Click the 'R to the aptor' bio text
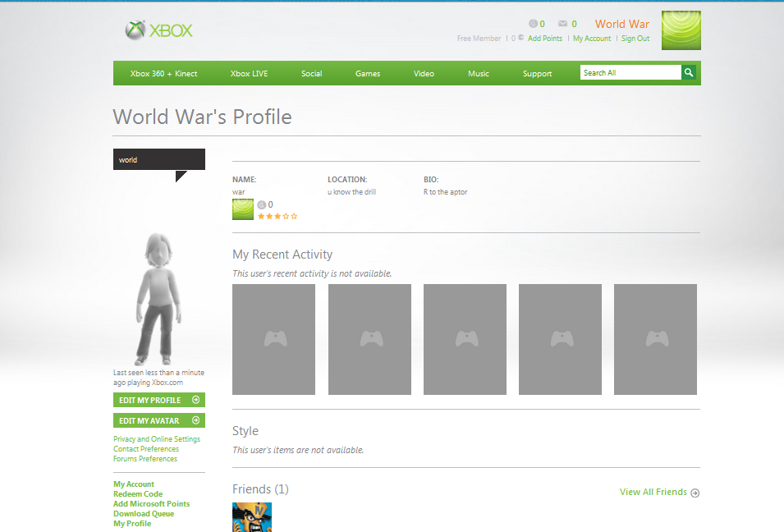The image size is (784, 532). coord(446,192)
